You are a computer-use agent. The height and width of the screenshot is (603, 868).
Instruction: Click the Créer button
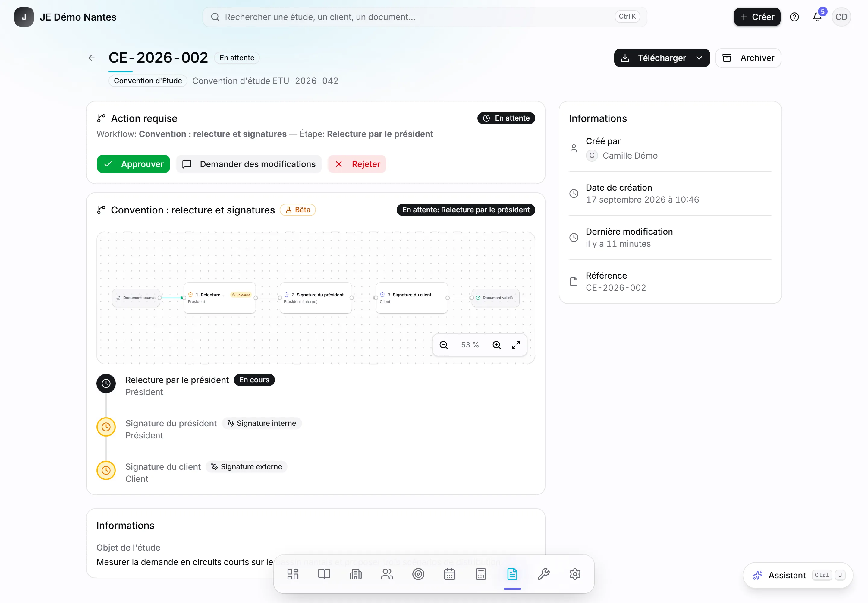tap(757, 17)
